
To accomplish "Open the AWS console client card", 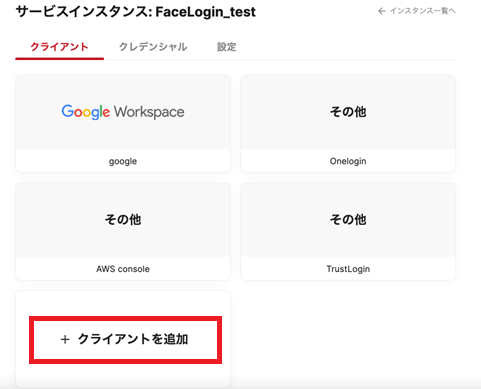I will click(123, 231).
